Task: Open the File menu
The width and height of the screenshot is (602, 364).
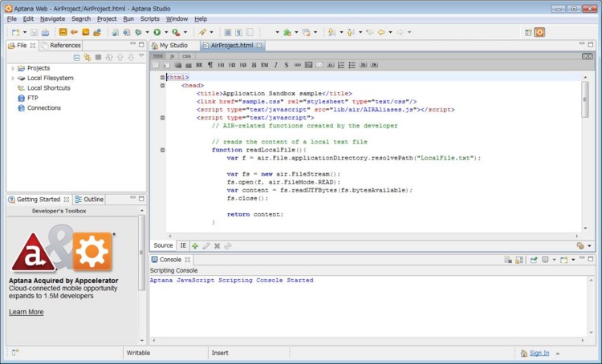Action: (11, 18)
